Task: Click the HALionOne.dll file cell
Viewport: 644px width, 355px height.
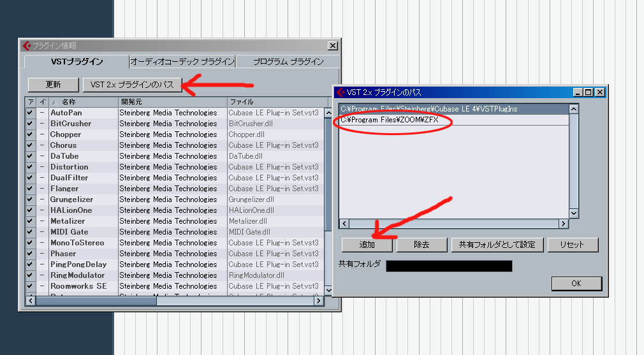Action: coord(251,210)
